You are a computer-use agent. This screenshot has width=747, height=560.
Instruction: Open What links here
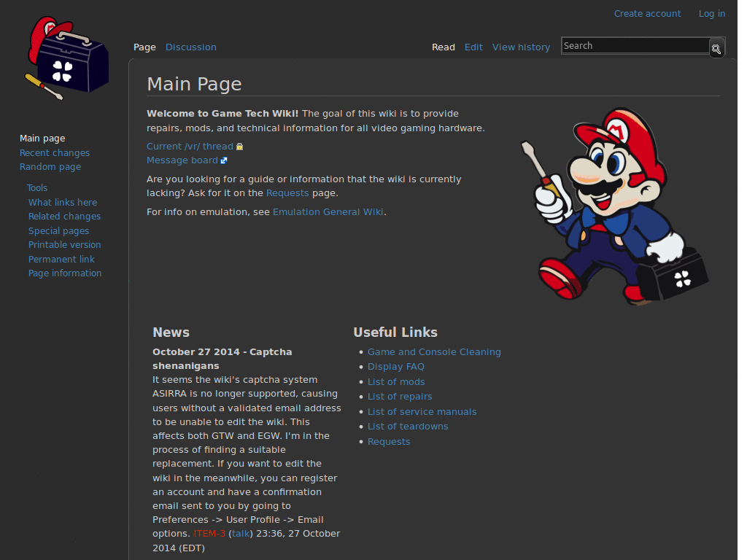pos(63,203)
